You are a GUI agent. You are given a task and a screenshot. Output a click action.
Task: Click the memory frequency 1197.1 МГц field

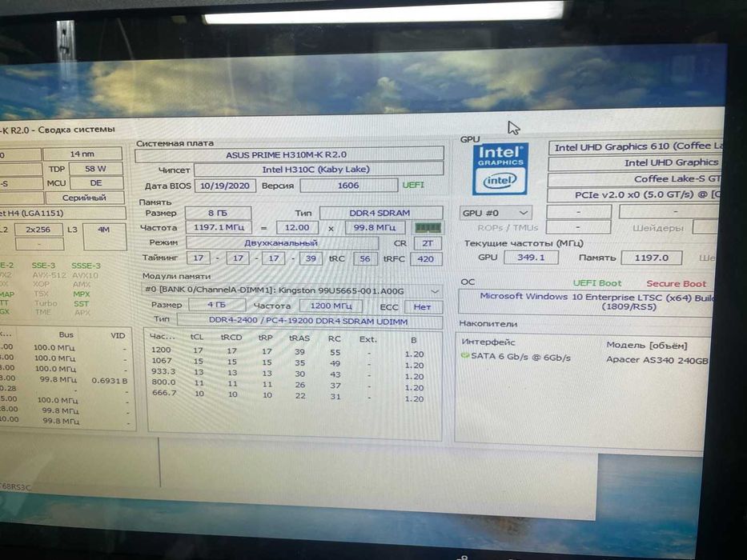click(x=219, y=228)
